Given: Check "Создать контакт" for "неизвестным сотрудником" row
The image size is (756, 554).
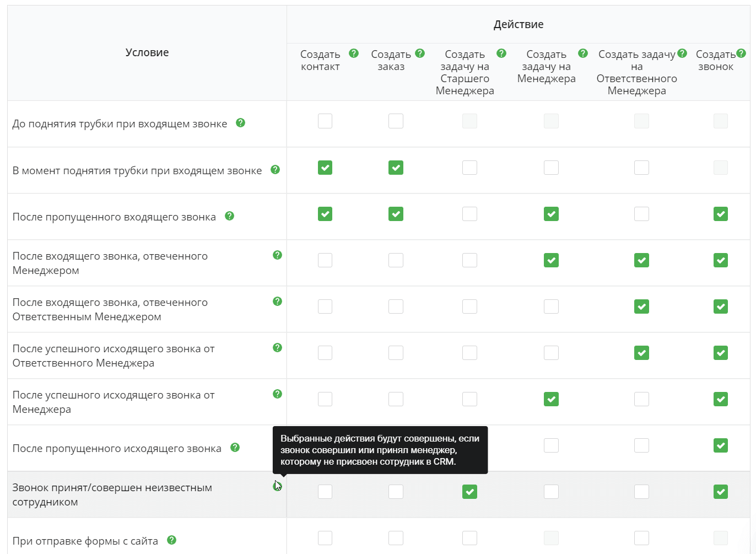Looking at the screenshot, I should pos(325,492).
